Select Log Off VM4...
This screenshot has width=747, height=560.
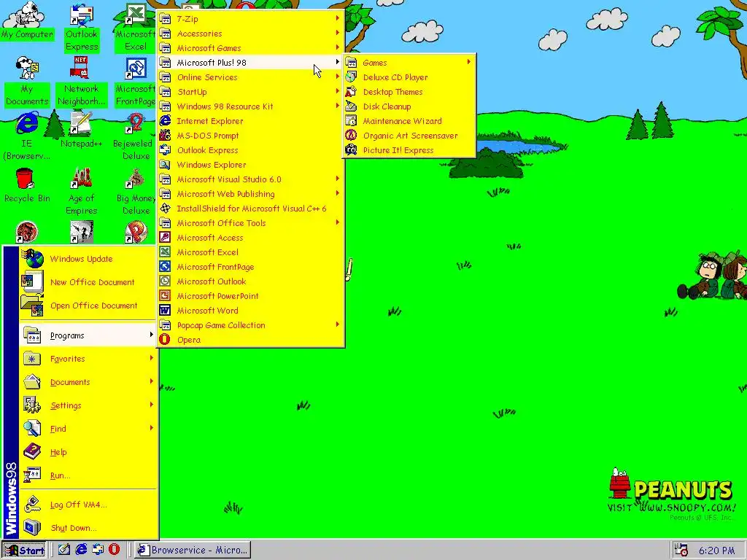click(x=88, y=505)
